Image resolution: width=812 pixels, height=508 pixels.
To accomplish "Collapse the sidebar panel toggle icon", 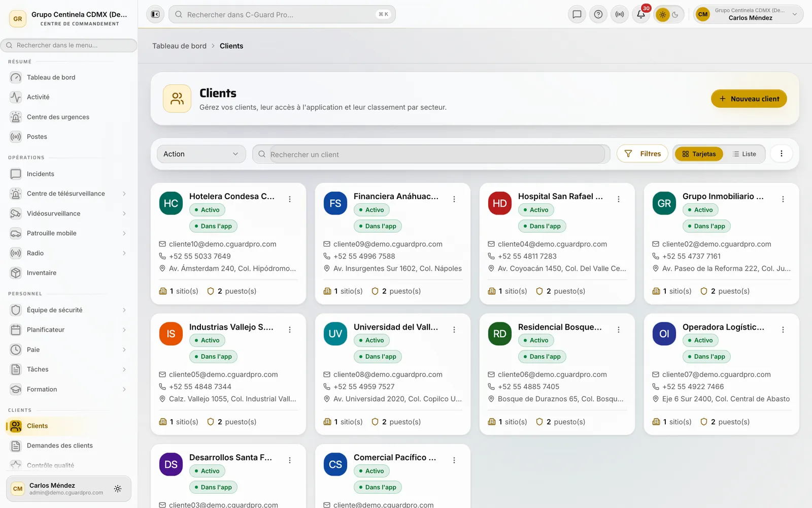I will pos(155,14).
